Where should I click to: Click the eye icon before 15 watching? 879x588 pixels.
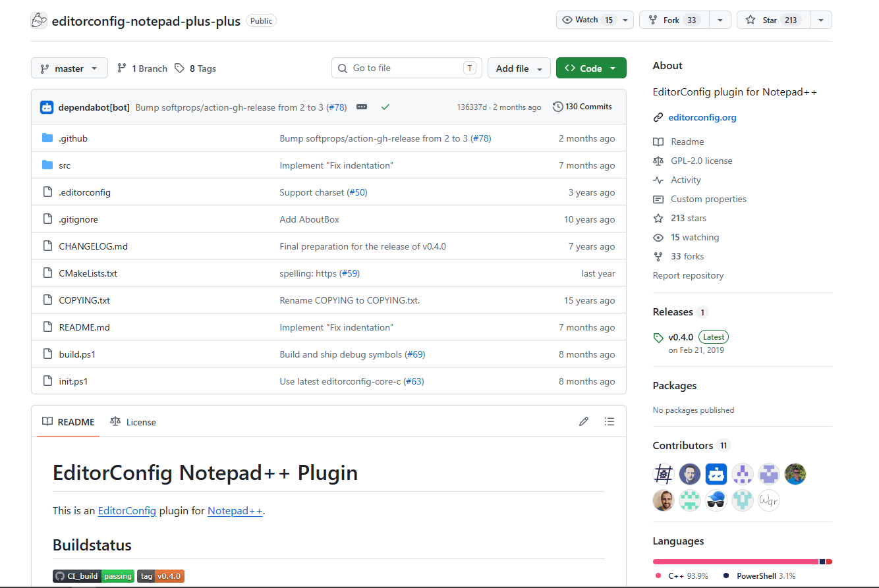click(658, 238)
